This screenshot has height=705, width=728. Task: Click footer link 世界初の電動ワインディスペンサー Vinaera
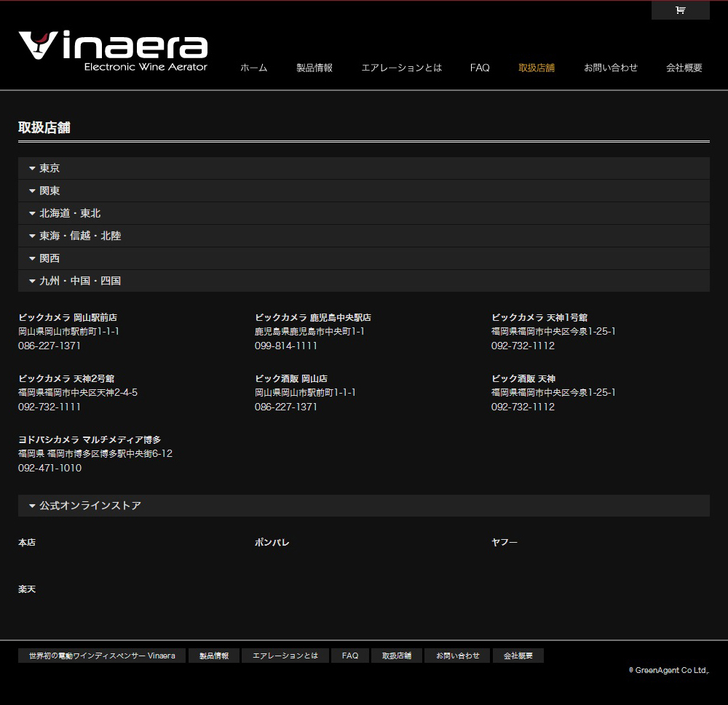click(102, 656)
